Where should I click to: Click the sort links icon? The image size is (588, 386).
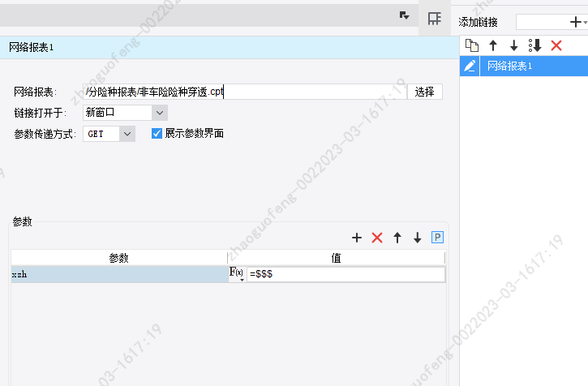pyautogui.click(x=534, y=45)
